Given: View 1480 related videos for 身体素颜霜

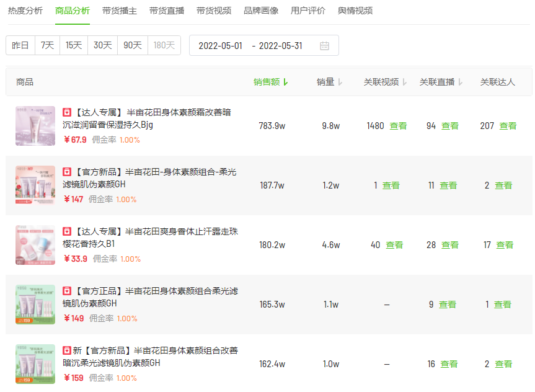Looking at the screenshot, I should tap(398, 126).
